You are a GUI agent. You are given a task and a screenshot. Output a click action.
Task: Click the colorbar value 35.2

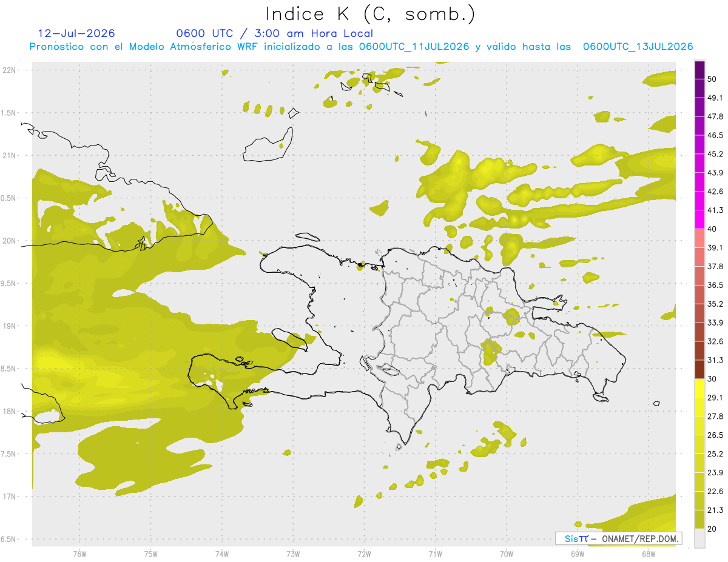click(715, 304)
